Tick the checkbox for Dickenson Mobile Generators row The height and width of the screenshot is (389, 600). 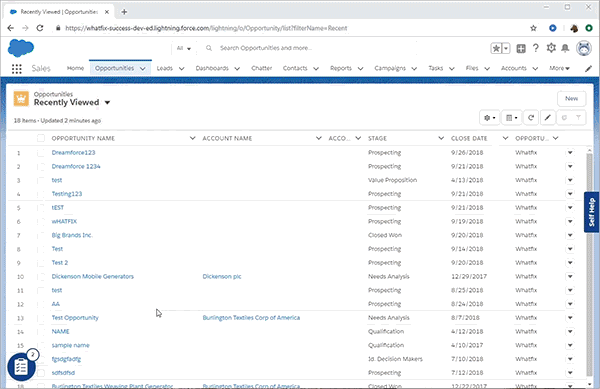pyautogui.click(x=41, y=277)
